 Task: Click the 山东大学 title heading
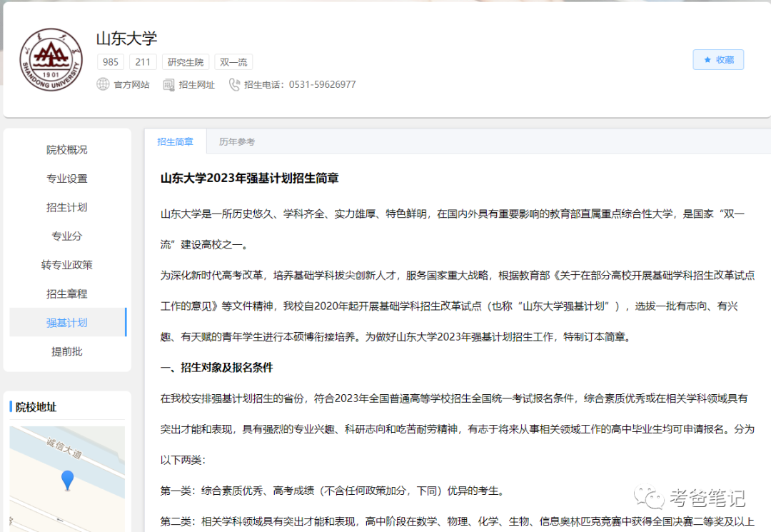(x=127, y=39)
